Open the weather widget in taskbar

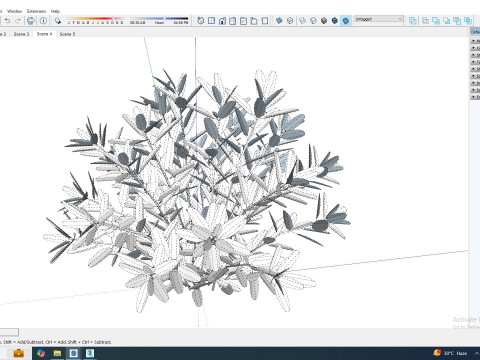pyautogui.click(x=450, y=353)
